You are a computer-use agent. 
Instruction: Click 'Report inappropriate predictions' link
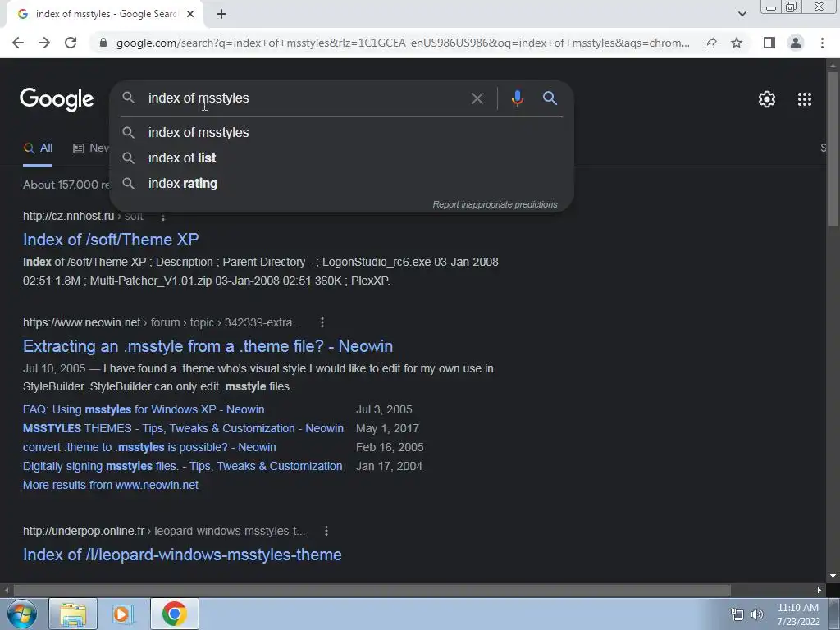495,204
